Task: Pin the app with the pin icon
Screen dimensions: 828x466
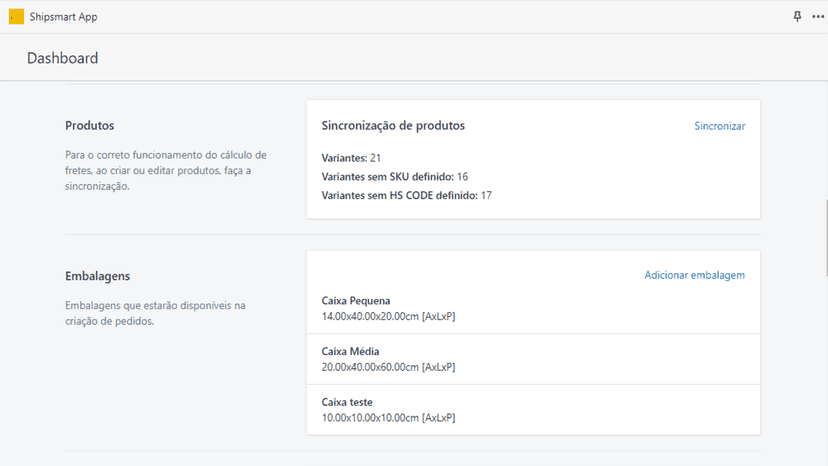Action: click(797, 16)
